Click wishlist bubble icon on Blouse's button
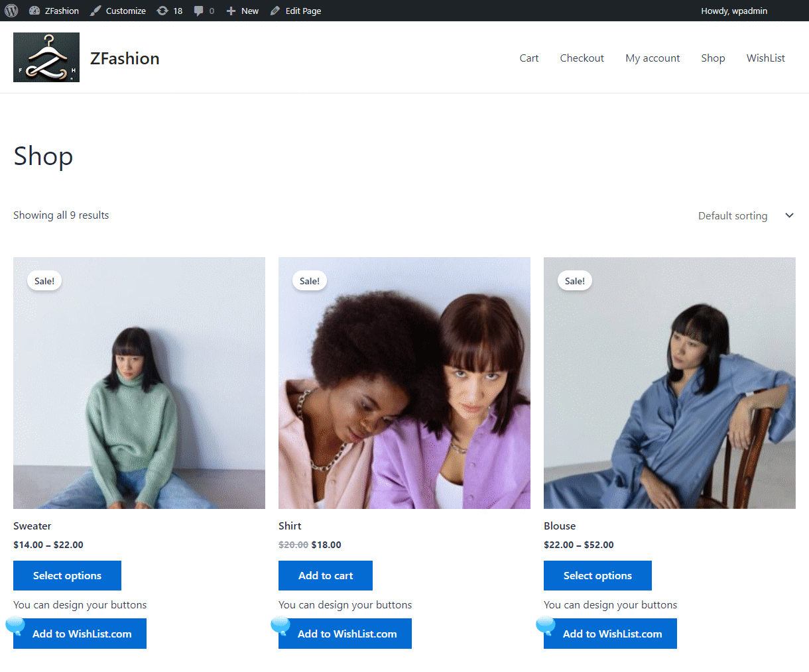The width and height of the screenshot is (809, 672). (x=546, y=625)
